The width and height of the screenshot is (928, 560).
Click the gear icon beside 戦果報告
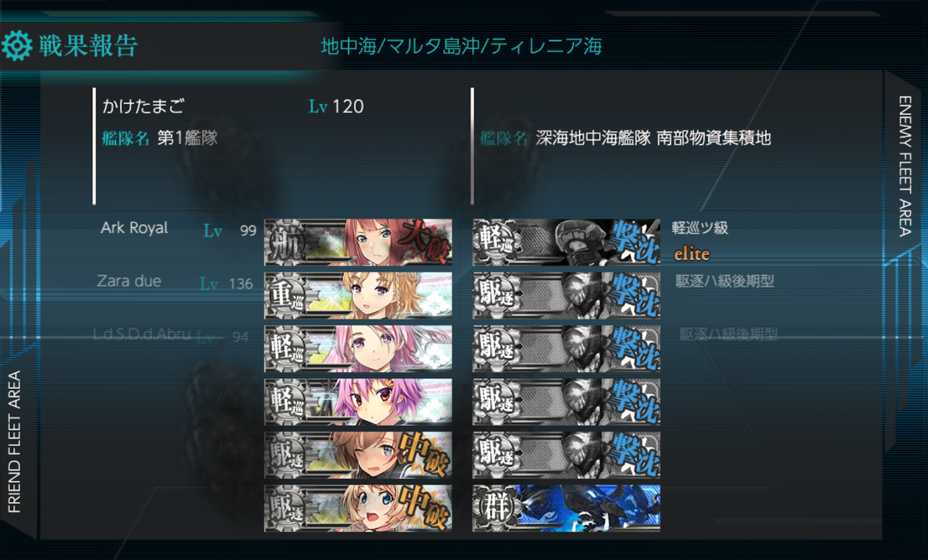17,46
